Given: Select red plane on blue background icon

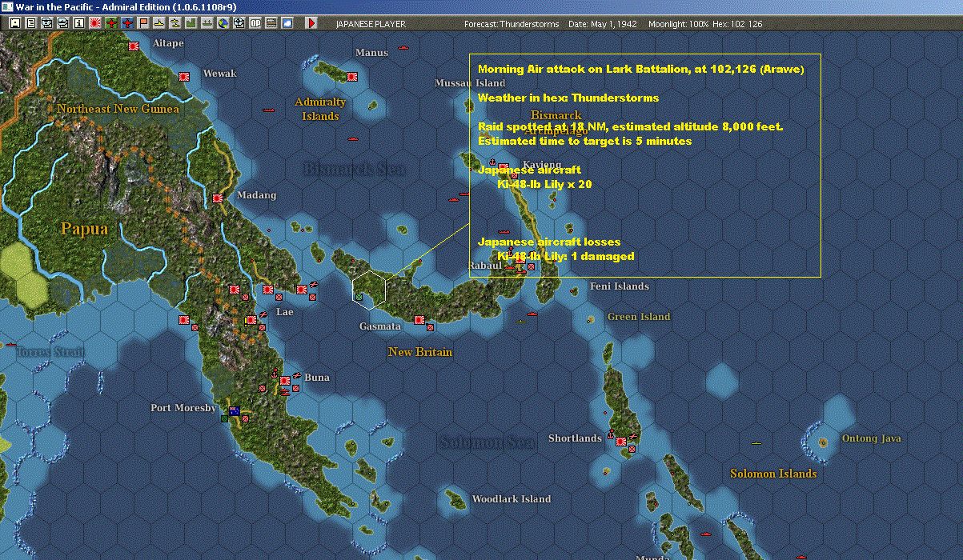Looking at the screenshot, I should [127, 23].
